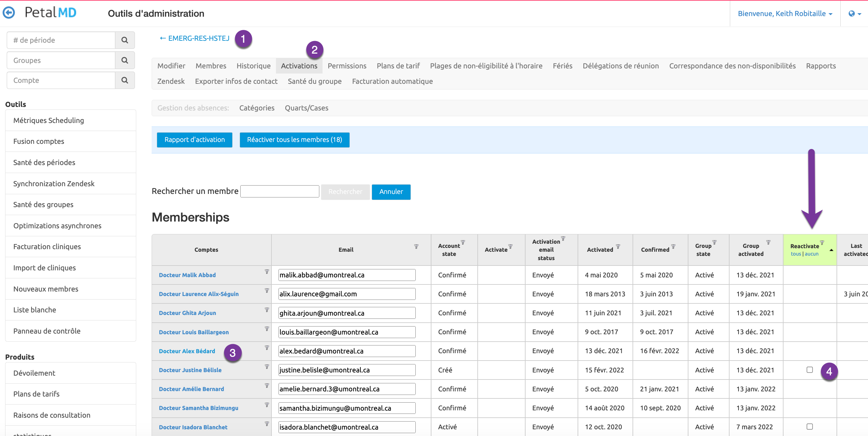The image size is (868, 436).
Task: Open Bienvenue, Keith Robitaille user menu
Action: 785,13
